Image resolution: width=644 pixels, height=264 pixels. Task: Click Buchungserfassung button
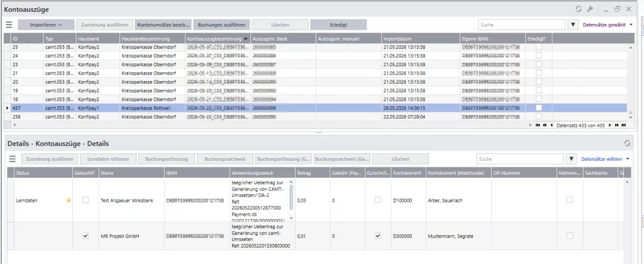166,159
